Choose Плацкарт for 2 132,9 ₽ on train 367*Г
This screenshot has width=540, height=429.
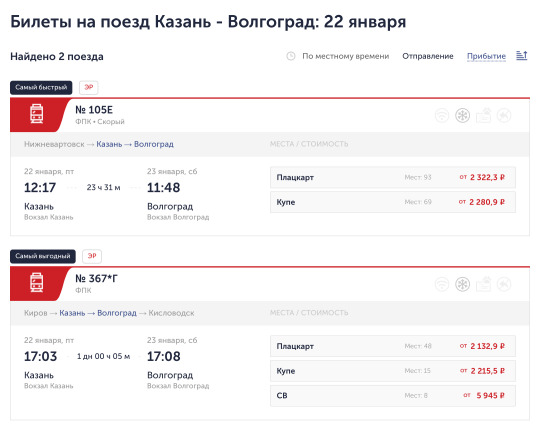point(393,346)
